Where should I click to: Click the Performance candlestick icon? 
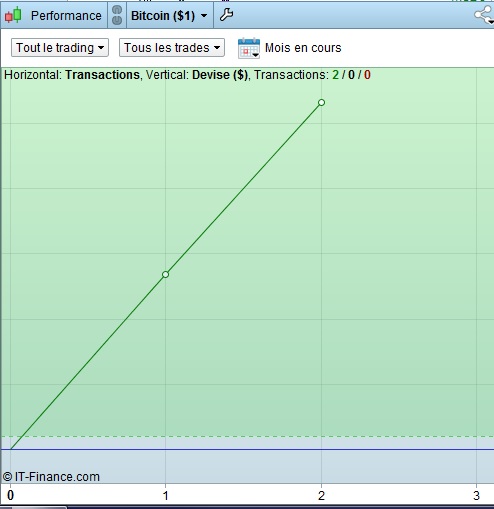[13, 15]
